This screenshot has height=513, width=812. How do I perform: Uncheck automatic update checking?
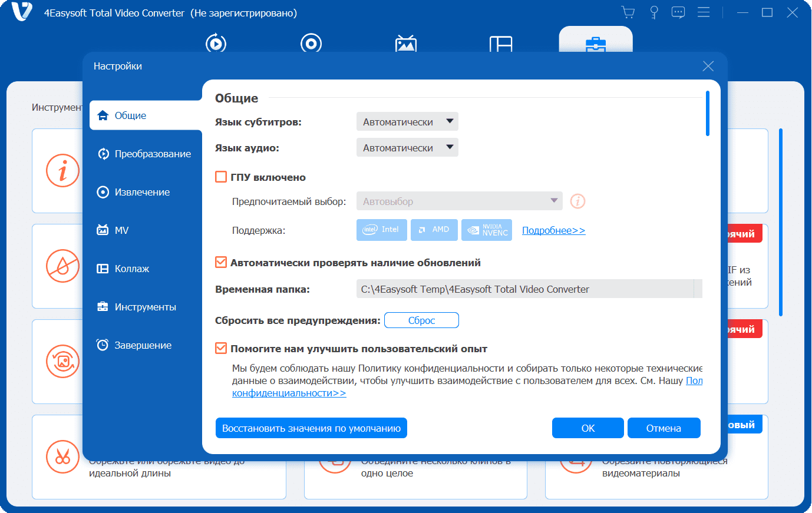221,262
